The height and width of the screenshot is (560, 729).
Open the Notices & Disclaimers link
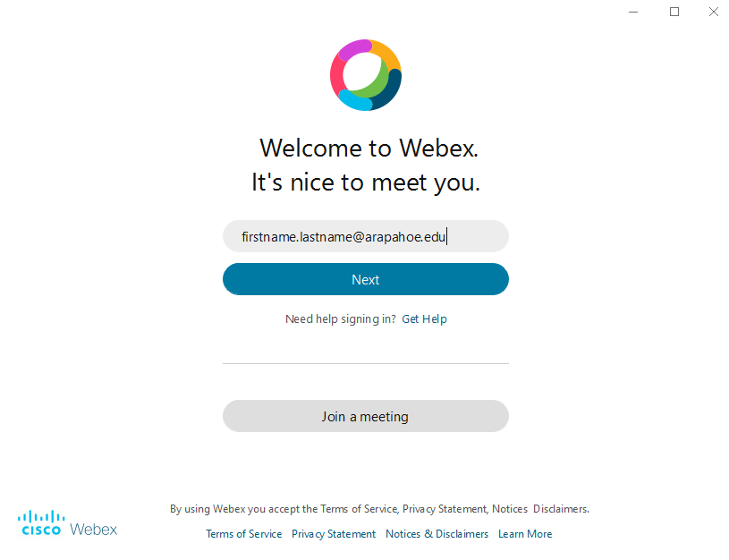[437, 534]
